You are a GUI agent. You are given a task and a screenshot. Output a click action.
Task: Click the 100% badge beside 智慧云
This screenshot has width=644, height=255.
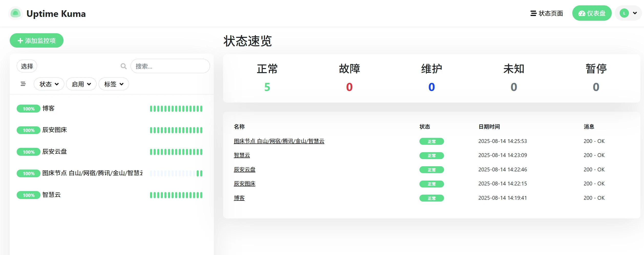point(28,195)
